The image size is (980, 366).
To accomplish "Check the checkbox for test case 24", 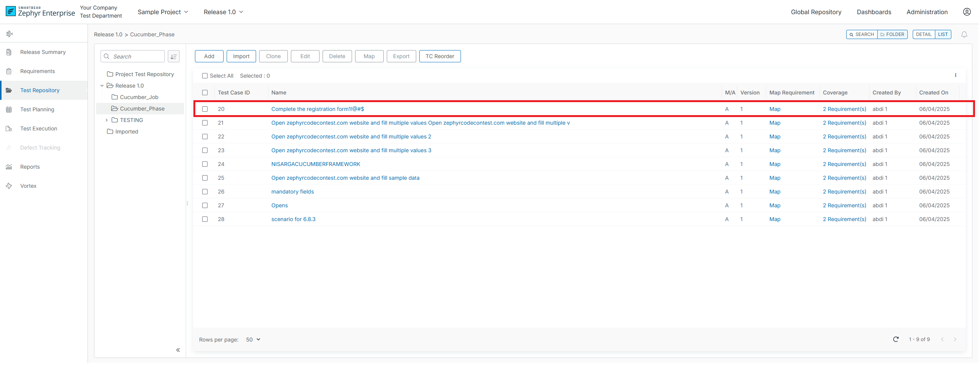I will pyautogui.click(x=205, y=164).
